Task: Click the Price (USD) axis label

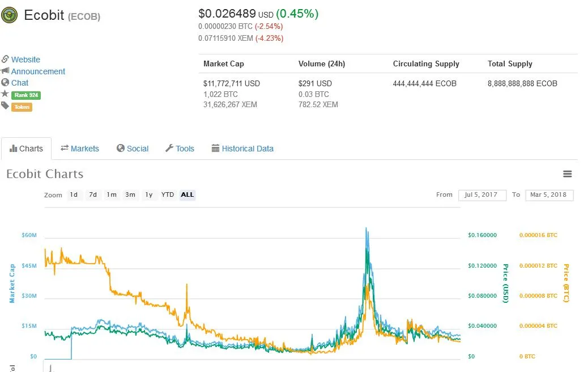Action: click(505, 284)
